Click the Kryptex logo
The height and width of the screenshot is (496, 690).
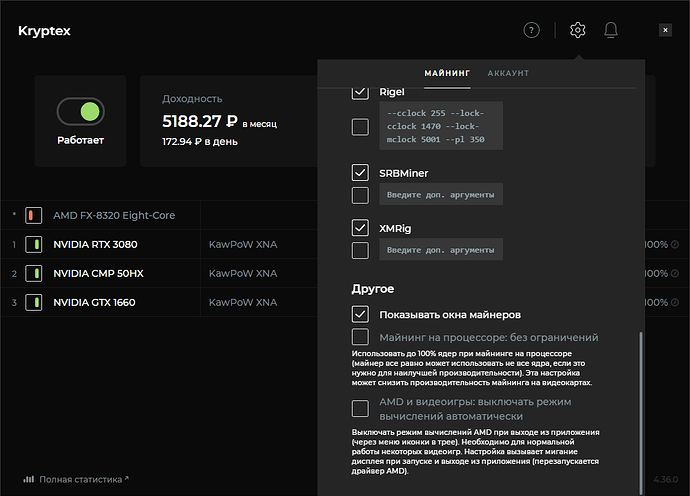44,31
